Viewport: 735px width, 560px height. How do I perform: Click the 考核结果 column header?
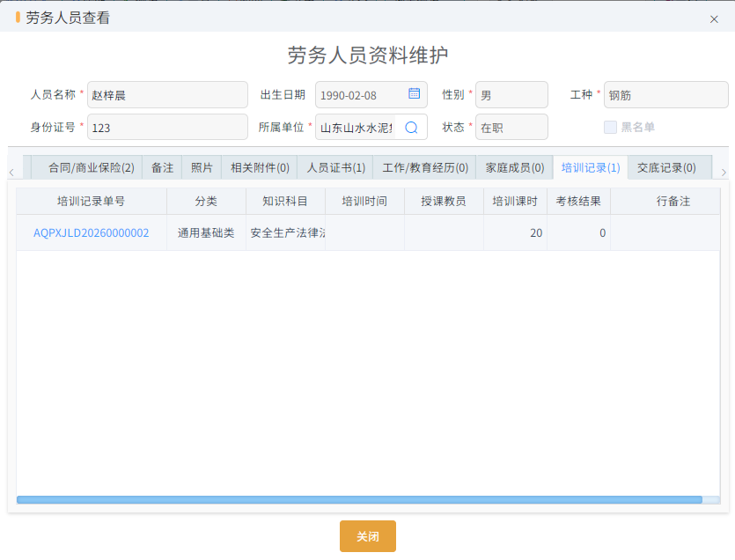pos(578,202)
